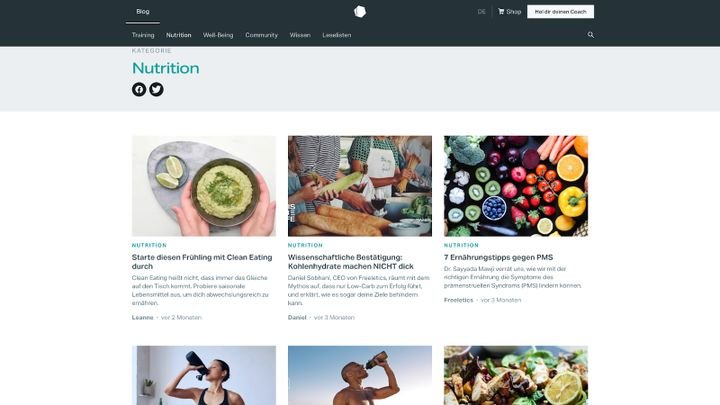720x405 pixels.
Task: Open the Wissen menu item
Action: [x=300, y=35]
